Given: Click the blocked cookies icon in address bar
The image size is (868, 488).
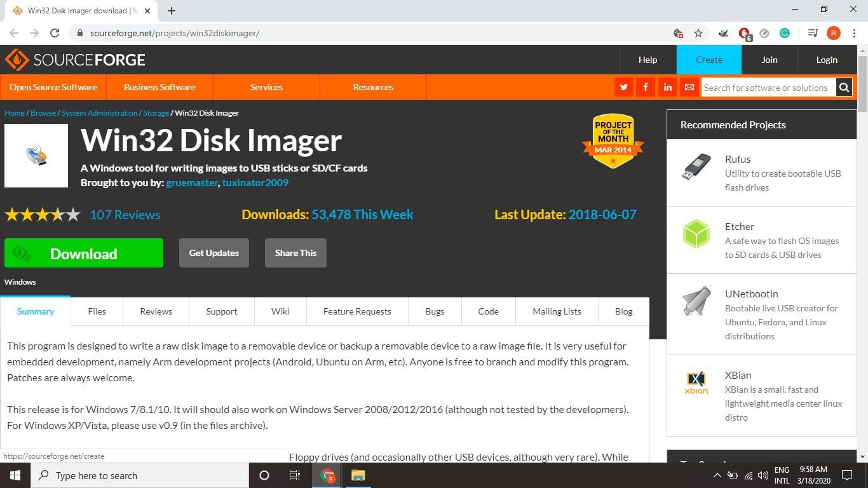Looking at the screenshot, I should click(678, 33).
